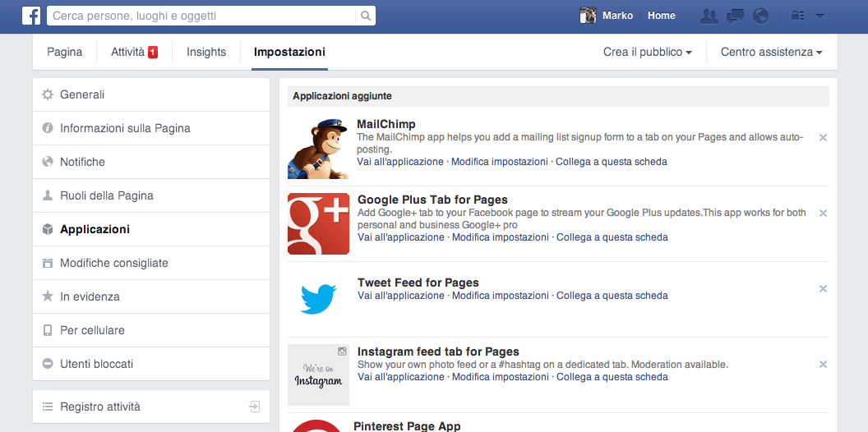Click the MailChimp monkey app icon

tap(318, 148)
